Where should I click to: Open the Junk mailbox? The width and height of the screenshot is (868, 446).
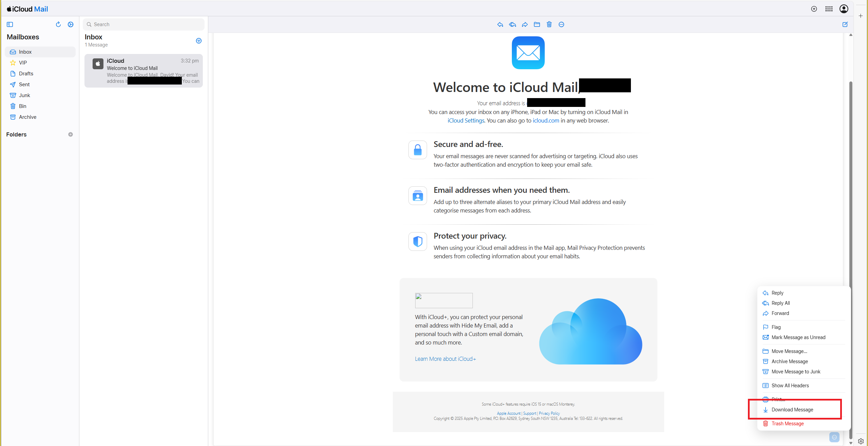click(40, 95)
